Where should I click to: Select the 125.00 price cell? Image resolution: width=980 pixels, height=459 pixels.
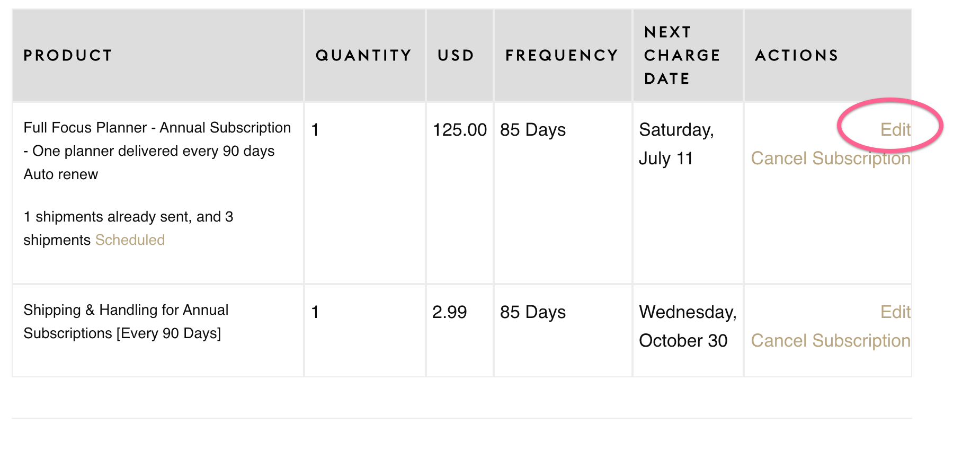coord(459,130)
